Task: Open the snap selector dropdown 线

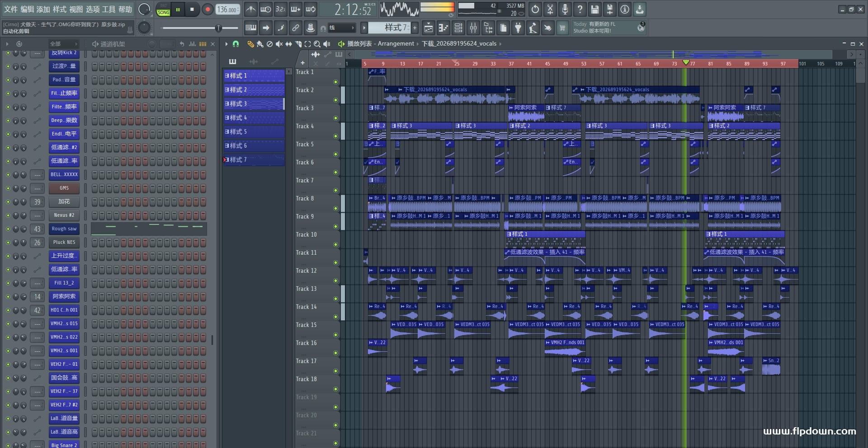Action: point(341,28)
